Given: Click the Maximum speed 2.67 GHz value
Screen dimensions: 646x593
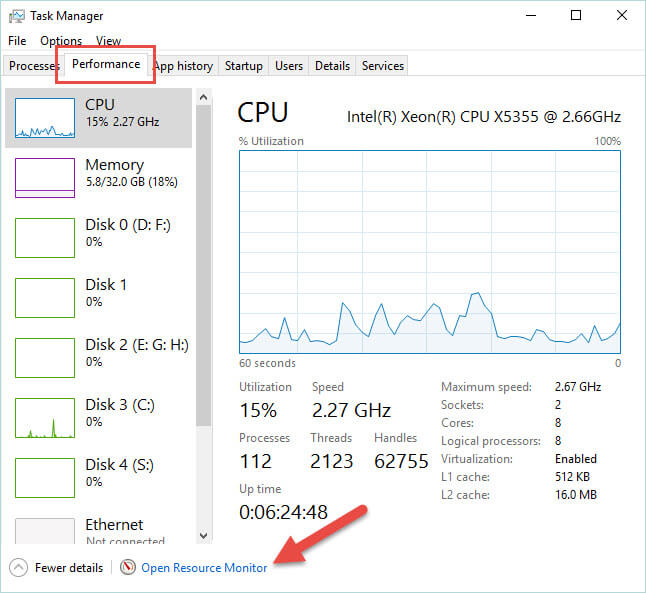Looking at the screenshot, I should [x=578, y=387].
